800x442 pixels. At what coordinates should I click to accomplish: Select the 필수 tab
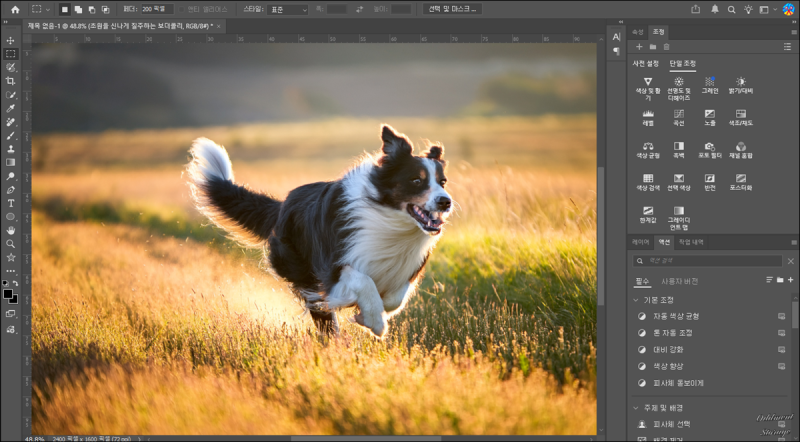[642, 281]
